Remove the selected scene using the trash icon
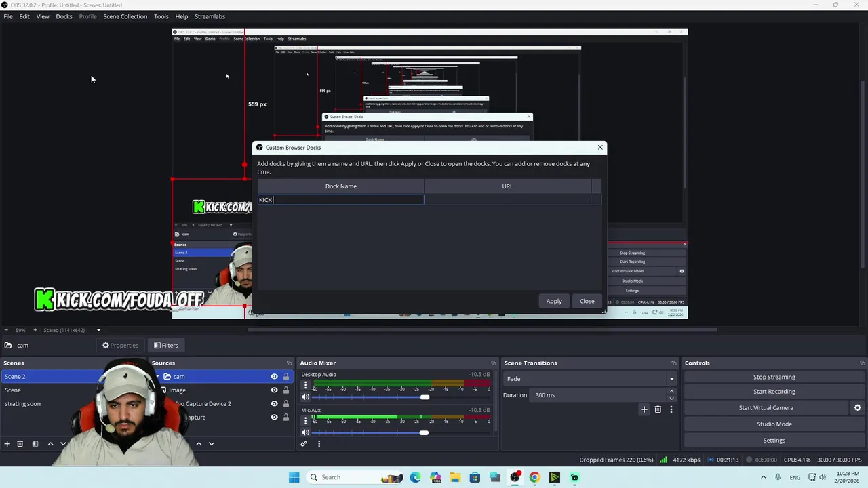 pos(20,444)
